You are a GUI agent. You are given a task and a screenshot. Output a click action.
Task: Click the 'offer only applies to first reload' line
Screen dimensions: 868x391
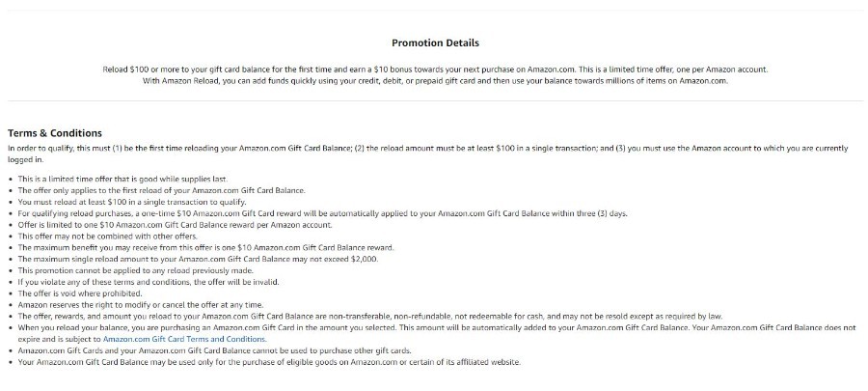162,190
